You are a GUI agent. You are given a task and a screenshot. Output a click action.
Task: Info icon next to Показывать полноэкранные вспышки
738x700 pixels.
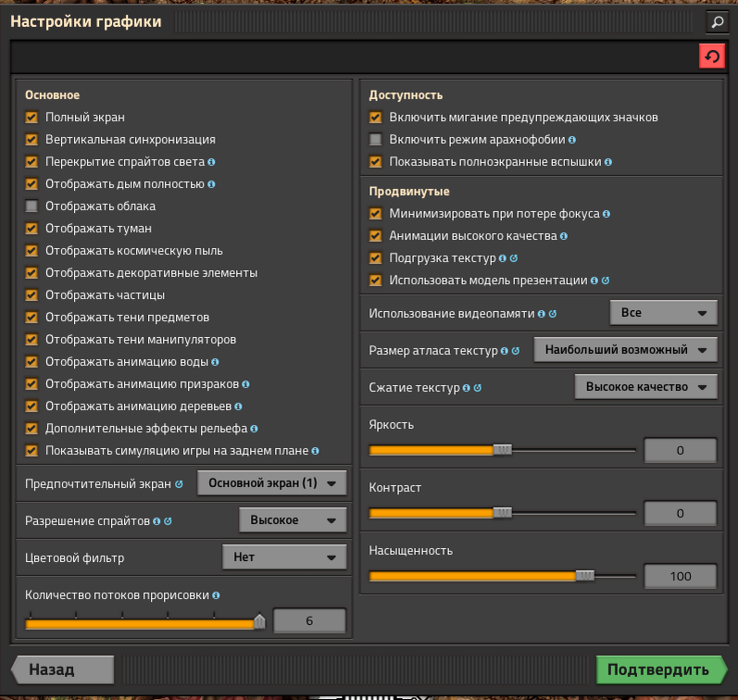[608, 162]
